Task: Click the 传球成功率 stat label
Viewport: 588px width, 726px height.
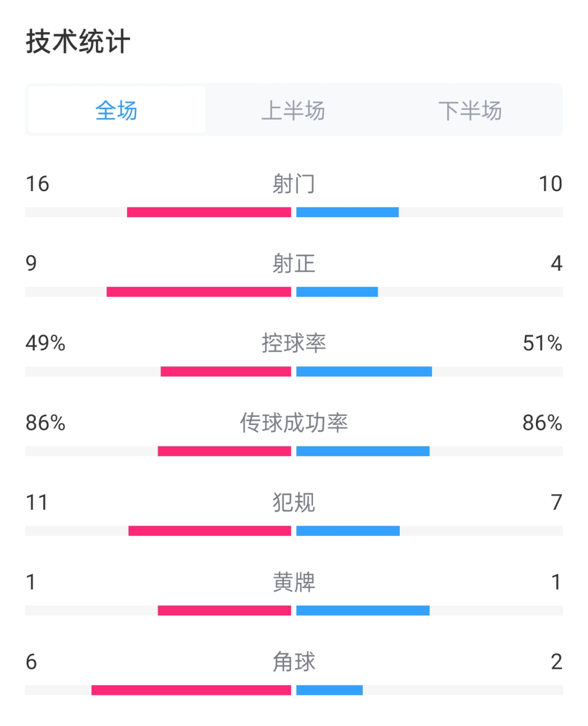Action: tap(294, 423)
